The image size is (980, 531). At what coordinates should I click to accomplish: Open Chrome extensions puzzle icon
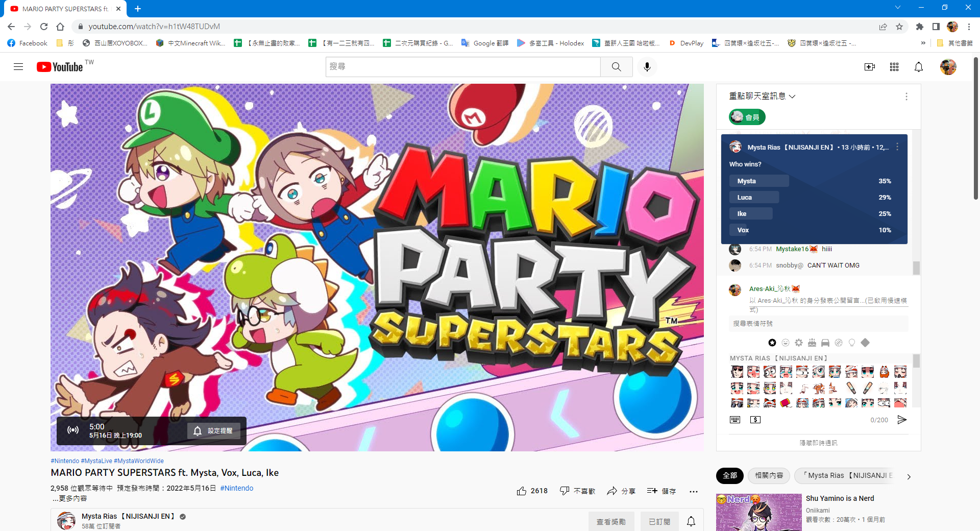click(920, 27)
